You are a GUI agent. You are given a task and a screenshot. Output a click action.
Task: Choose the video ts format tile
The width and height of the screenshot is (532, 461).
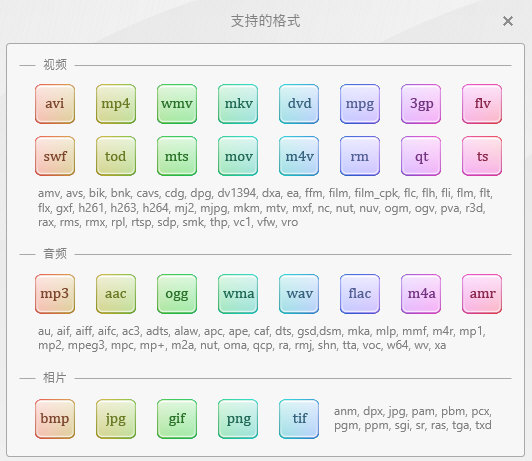coord(482,156)
